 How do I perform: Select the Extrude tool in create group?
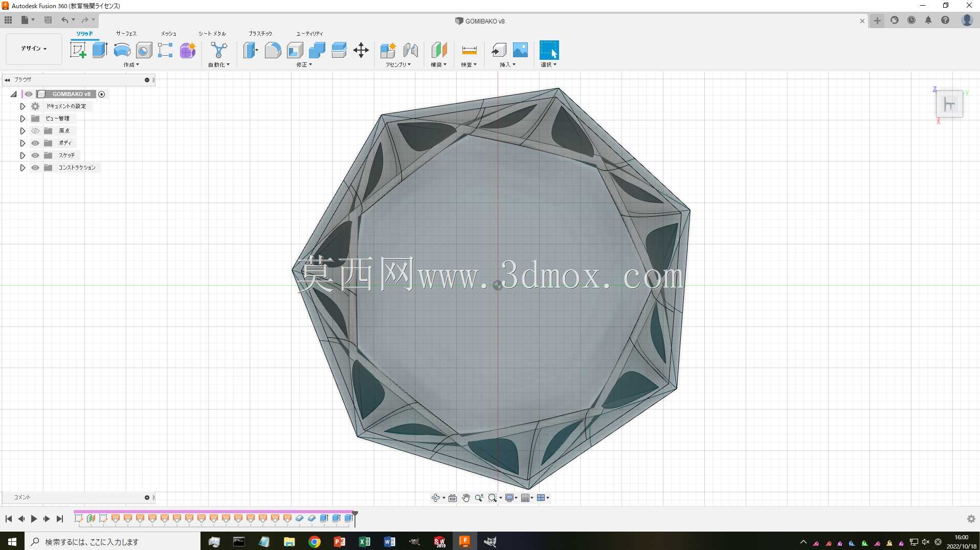pyautogui.click(x=100, y=50)
